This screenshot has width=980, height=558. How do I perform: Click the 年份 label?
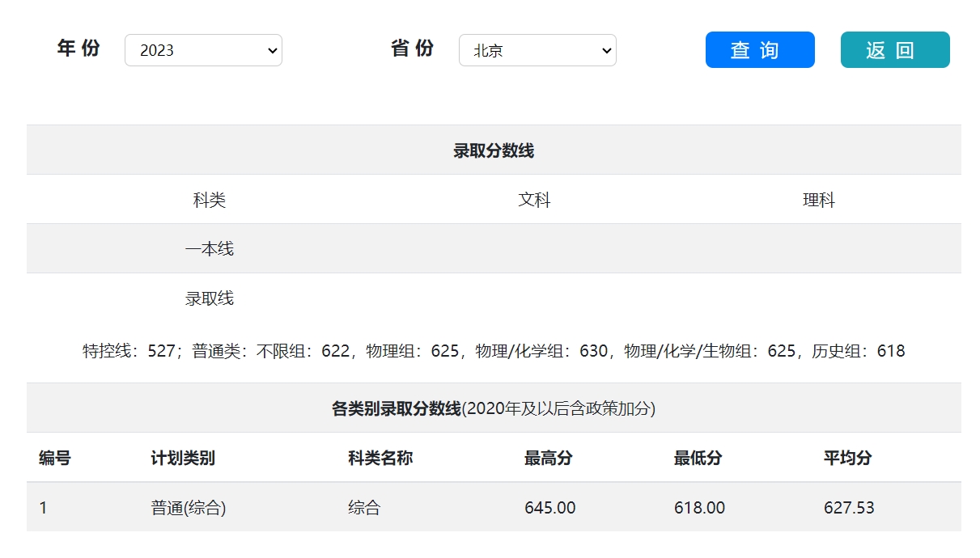point(78,49)
